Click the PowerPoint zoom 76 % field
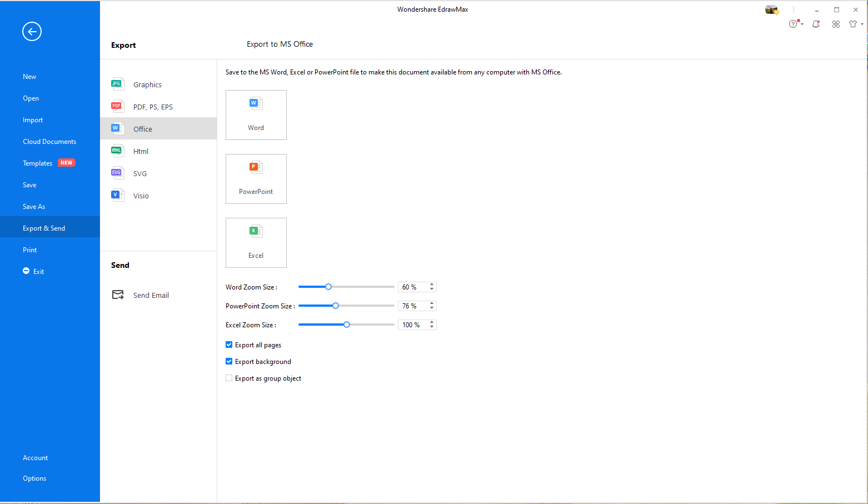The height and width of the screenshot is (504, 868). pyautogui.click(x=413, y=306)
